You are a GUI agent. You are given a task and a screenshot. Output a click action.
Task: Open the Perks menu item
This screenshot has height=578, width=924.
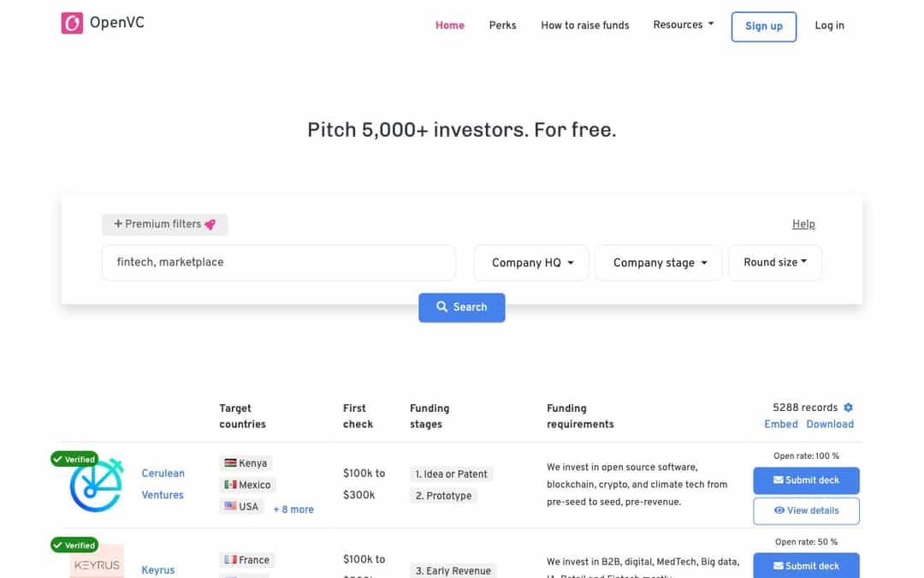[502, 25]
